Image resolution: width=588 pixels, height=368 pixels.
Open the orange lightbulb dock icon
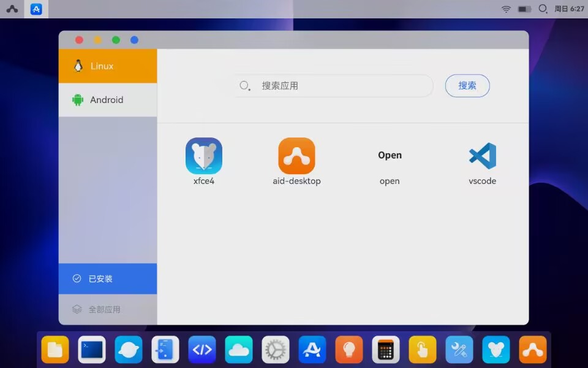(349, 350)
